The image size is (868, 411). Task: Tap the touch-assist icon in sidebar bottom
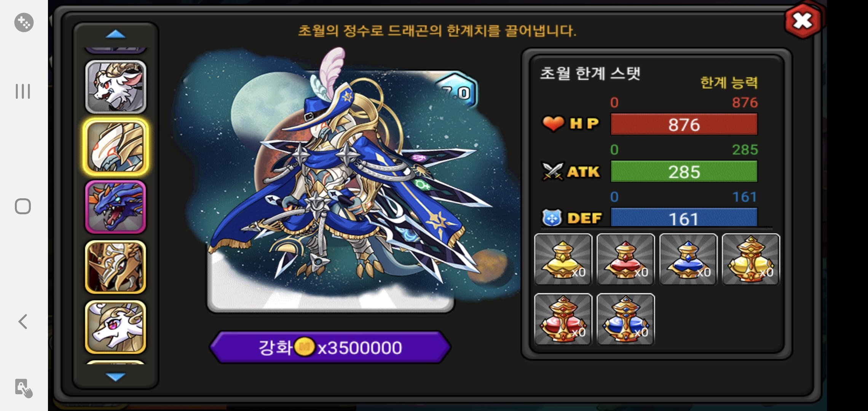coord(24,388)
